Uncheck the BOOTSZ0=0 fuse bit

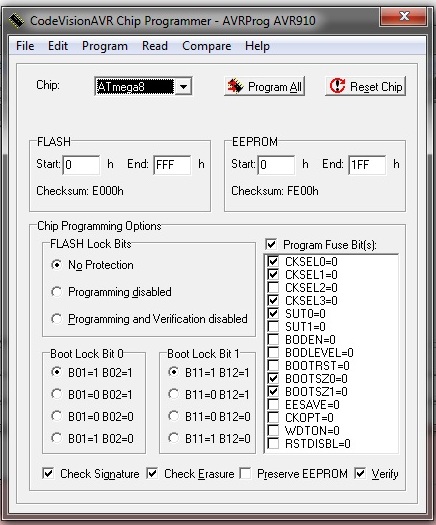pyautogui.click(x=273, y=378)
